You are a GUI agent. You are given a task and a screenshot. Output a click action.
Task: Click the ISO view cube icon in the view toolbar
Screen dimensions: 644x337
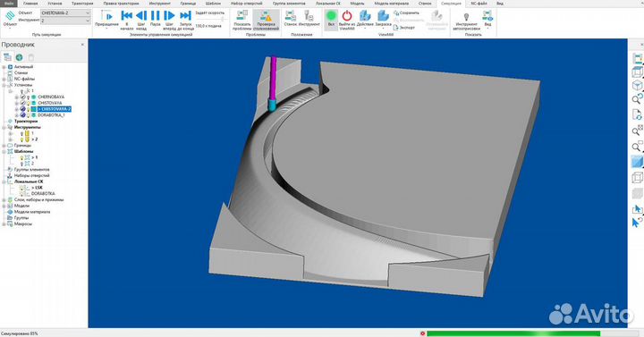[x=637, y=86]
